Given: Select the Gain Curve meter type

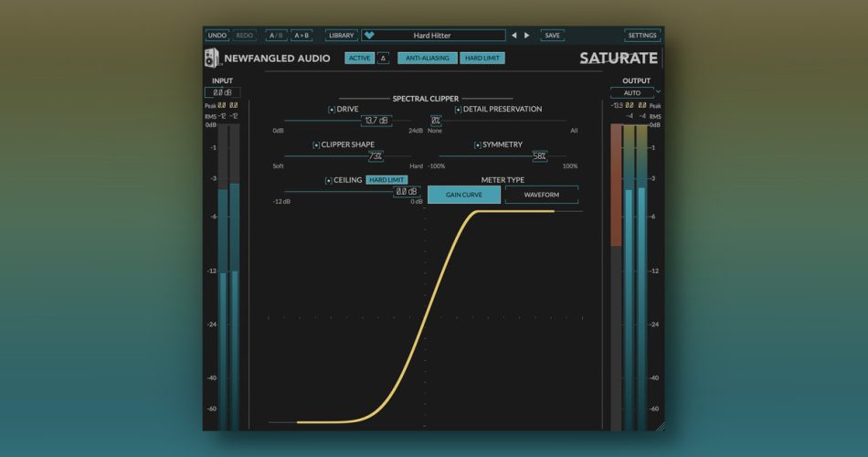Looking at the screenshot, I should point(464,195).
